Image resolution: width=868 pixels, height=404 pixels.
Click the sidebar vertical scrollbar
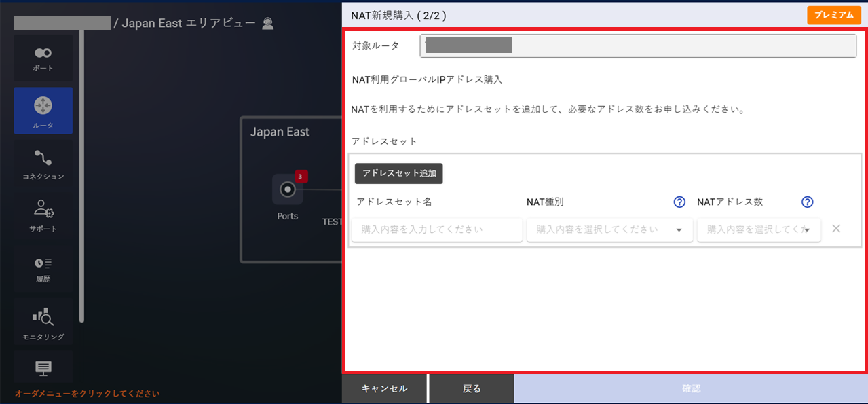point(82,175)
